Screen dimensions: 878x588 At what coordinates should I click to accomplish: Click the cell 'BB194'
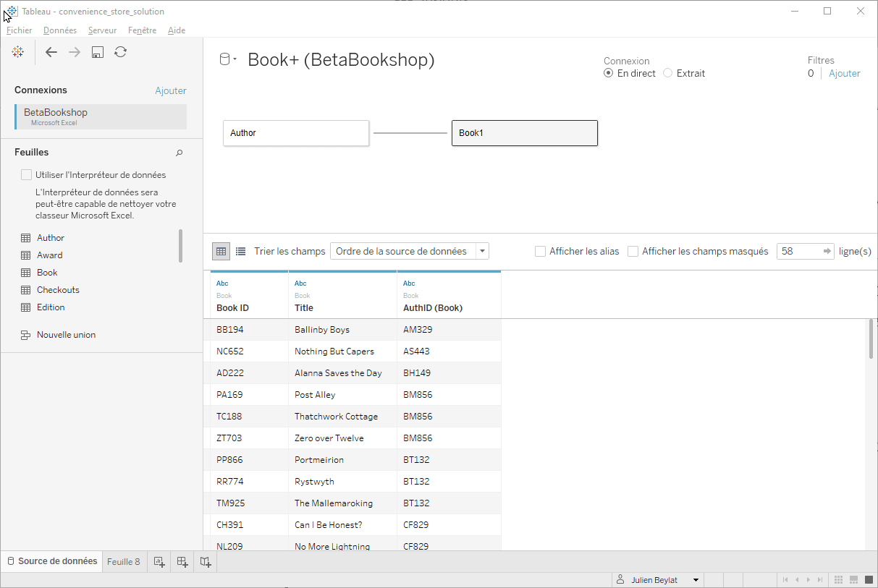click(x=249, y=330)
